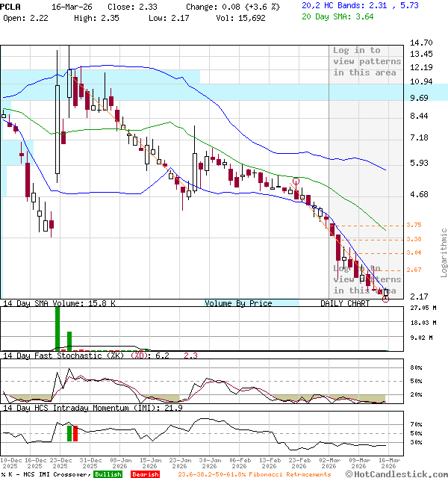Click the red bar in Intraday Momentum panel
The width and height of the screenshot is (448, 478).
click(x=75, y=433)
